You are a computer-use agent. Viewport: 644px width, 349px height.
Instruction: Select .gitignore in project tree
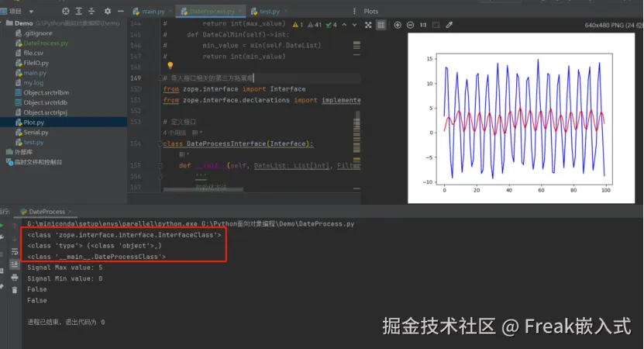pos(37,33)
